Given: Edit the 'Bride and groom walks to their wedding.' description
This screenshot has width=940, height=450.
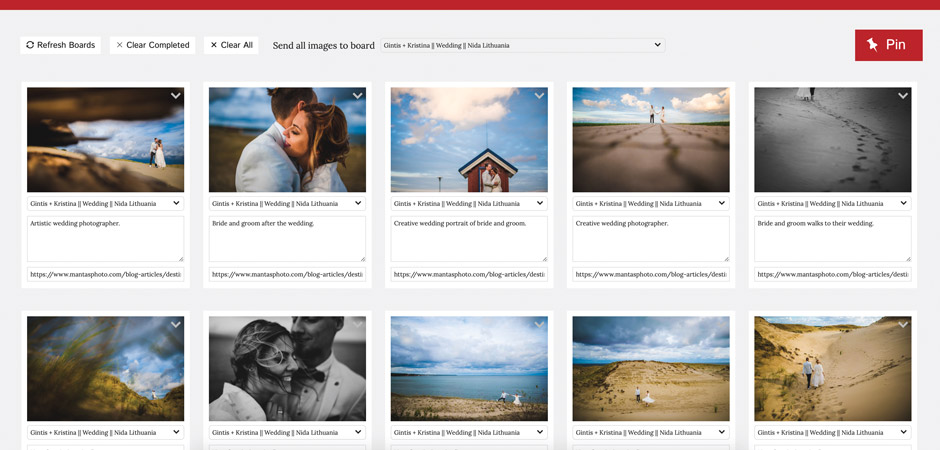Looking at the screenshot, I should pos(833,239).
